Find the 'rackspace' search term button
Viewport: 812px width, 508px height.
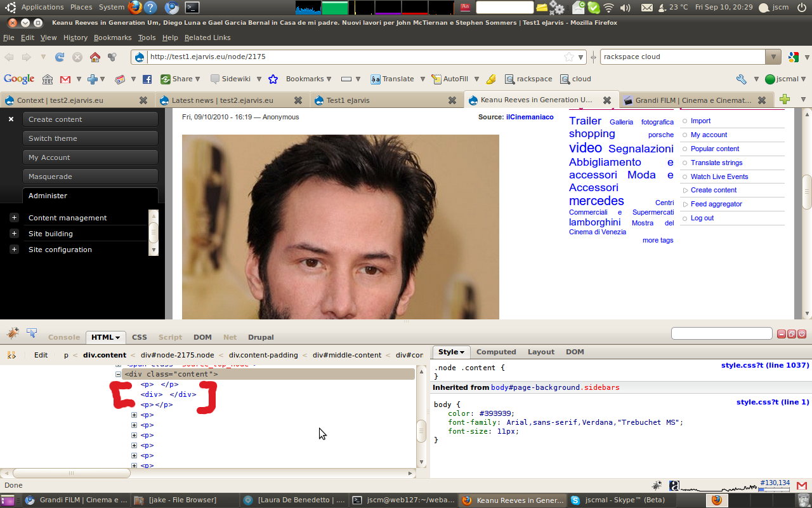coord(528,79)
